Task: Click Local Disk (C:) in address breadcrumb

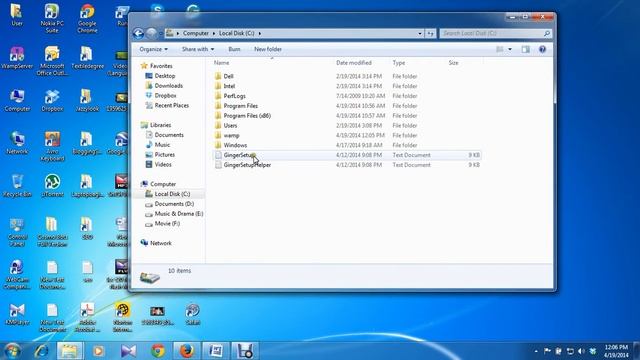Action: tap(237, 33)
